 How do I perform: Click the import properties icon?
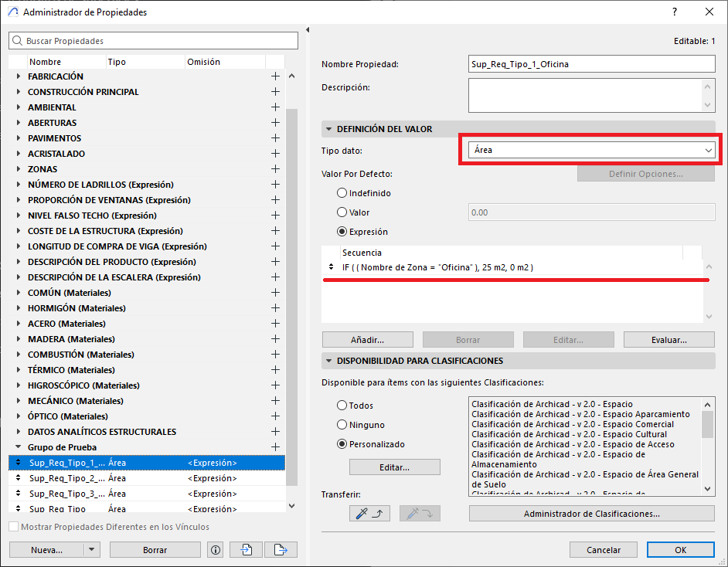pyautogui.click(x=247, y=550)
